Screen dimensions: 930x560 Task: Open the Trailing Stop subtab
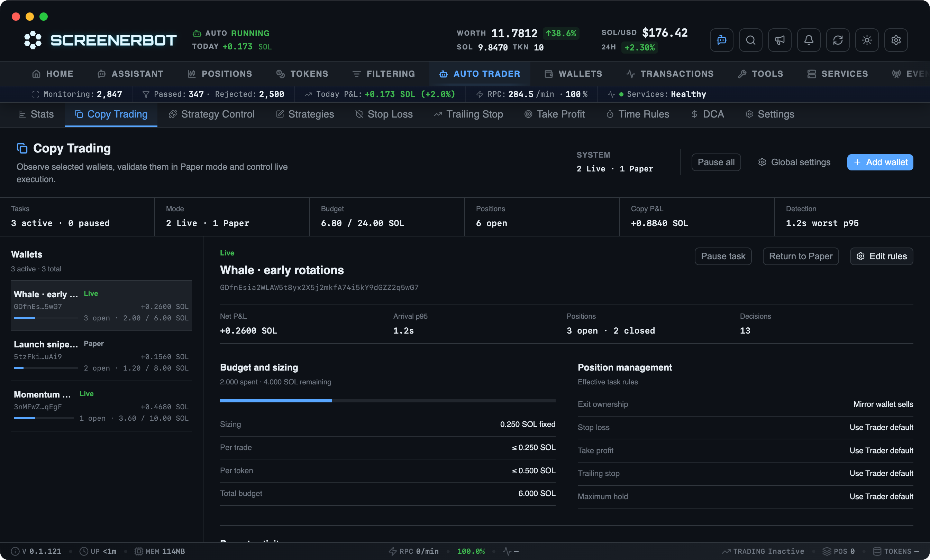[468, 114]
